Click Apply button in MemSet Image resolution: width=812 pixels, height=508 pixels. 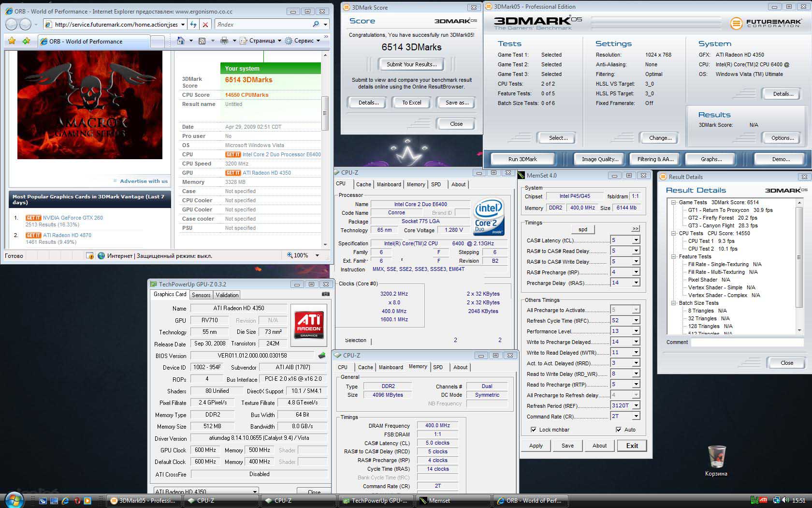coord(536,446)
